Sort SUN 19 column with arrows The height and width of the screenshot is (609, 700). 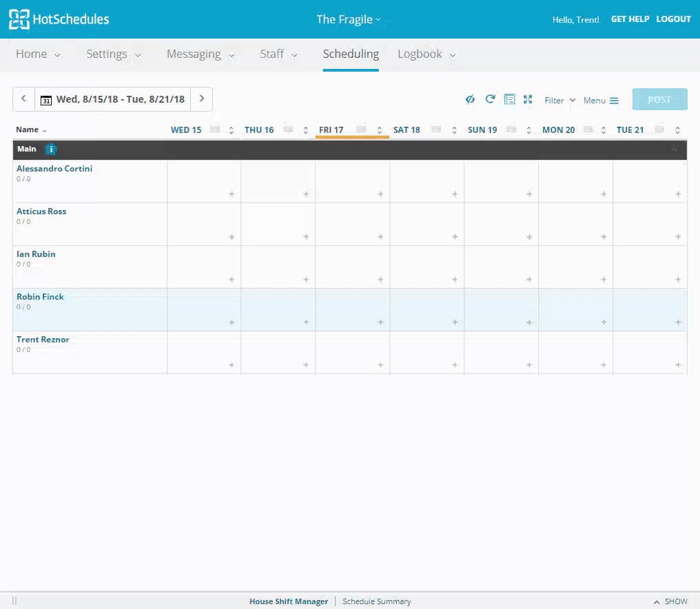coord(528,130)
